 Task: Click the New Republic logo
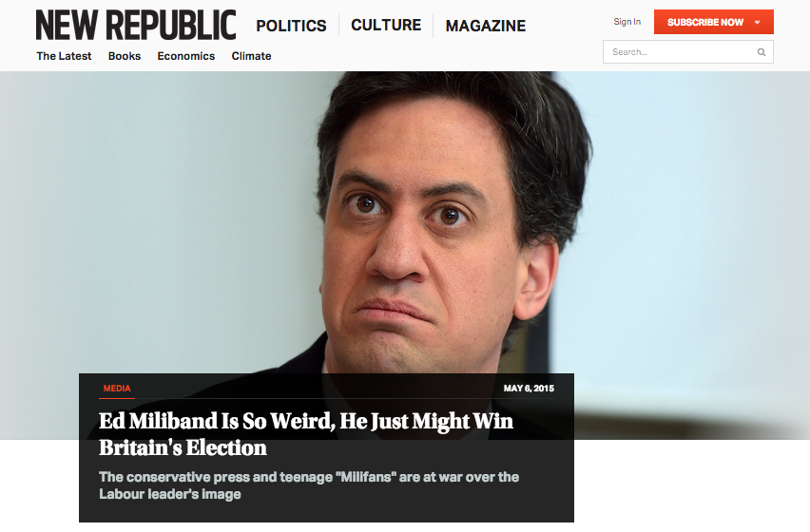point(136,25)
